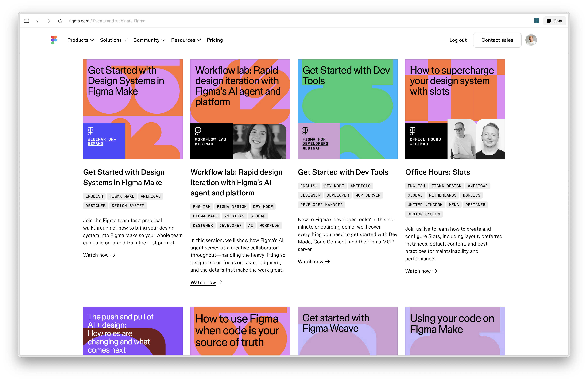Select the DEV MODE tag under Workflow lab
Screen dimensions: 588x381
click(263, 207)
